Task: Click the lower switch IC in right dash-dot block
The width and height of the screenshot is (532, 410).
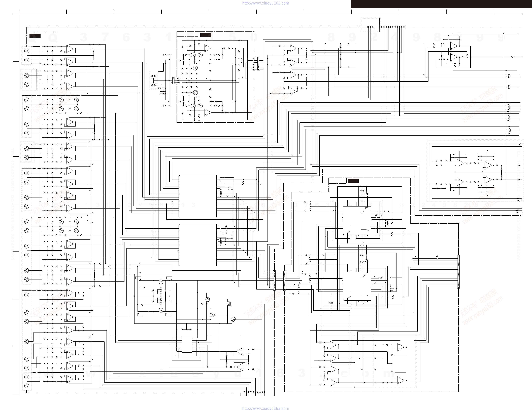Action: (x=357, y=286)
